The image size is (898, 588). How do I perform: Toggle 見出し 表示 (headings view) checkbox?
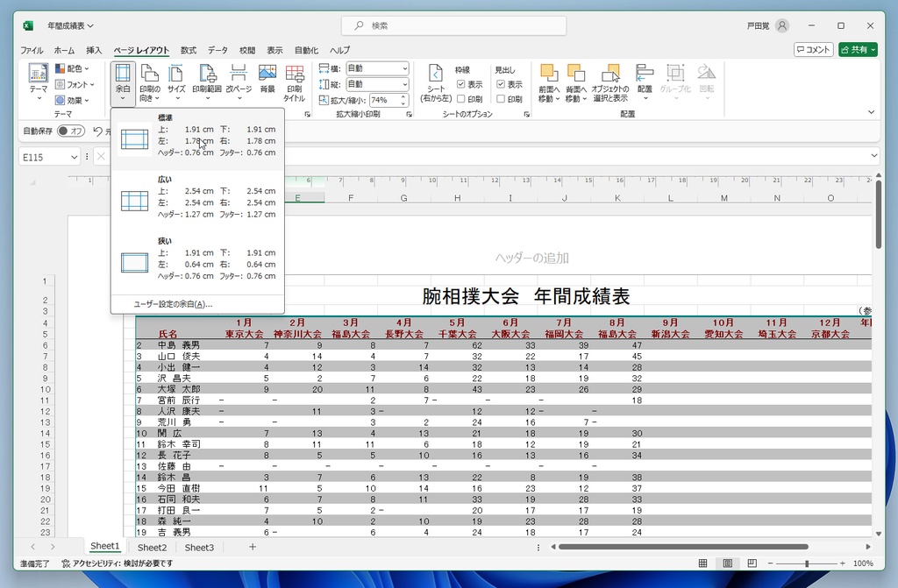click(x=501, y=84)
